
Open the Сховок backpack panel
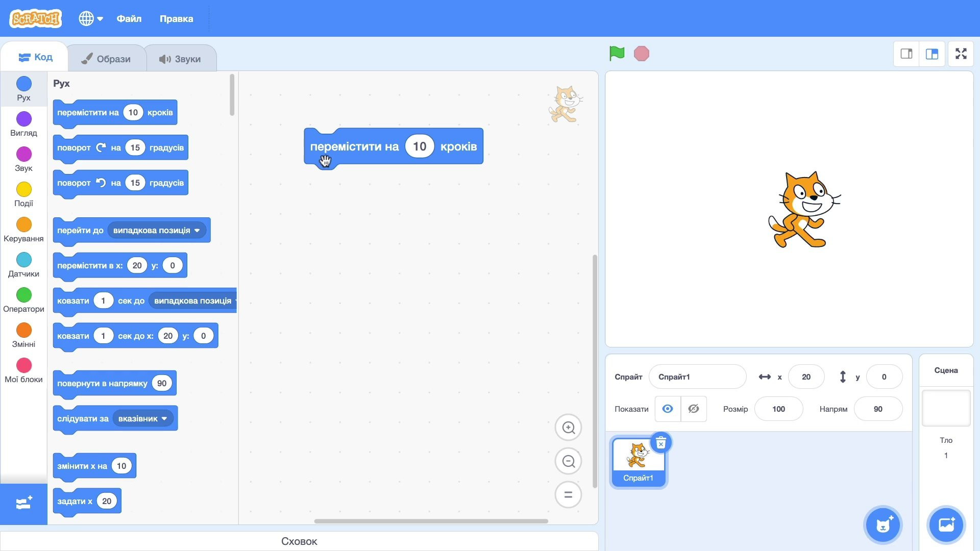pos(299,541)
